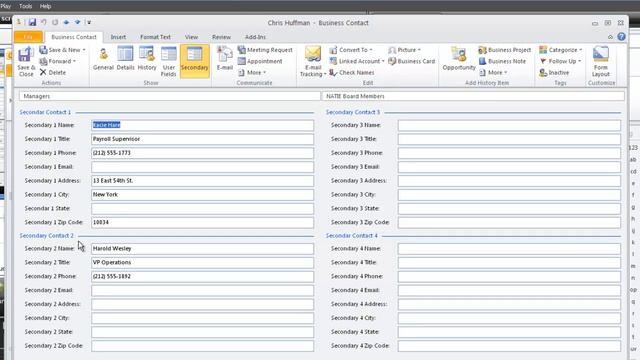Switch to the Format Text tab
Image resolution: width=640 pixels, height=360 pixels.
coord(156,37)
